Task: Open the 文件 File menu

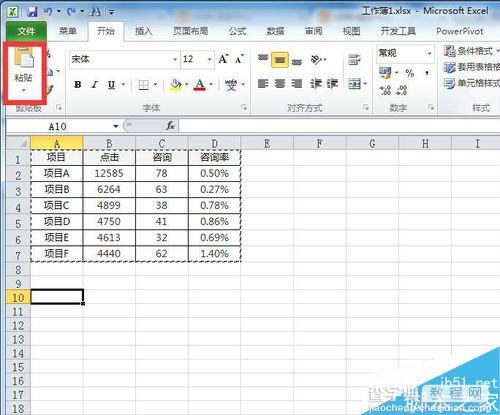Action: [26, 31]
